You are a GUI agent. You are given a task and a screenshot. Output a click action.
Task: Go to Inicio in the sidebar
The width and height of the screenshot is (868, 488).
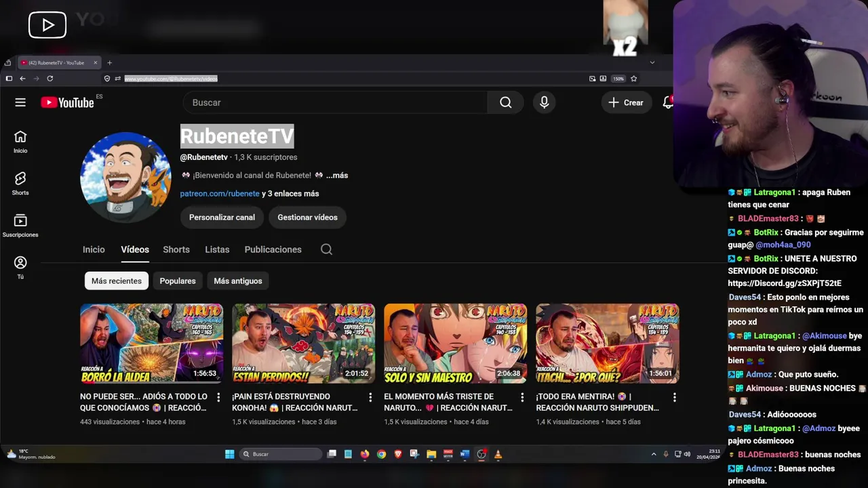(x=20, y=142)
